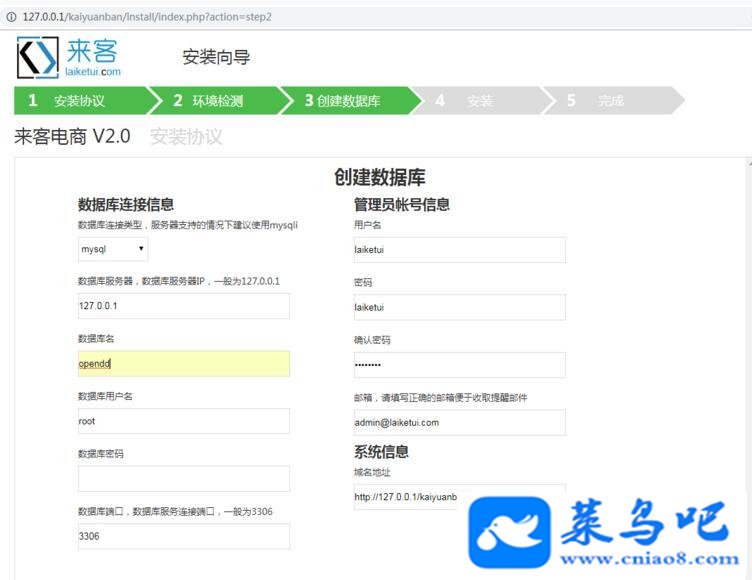The height and width of the screenshot is (580, 752).
Task: Click the database server field 127.0.0.1
Action: pyautogui.click(x=184, y=306)
